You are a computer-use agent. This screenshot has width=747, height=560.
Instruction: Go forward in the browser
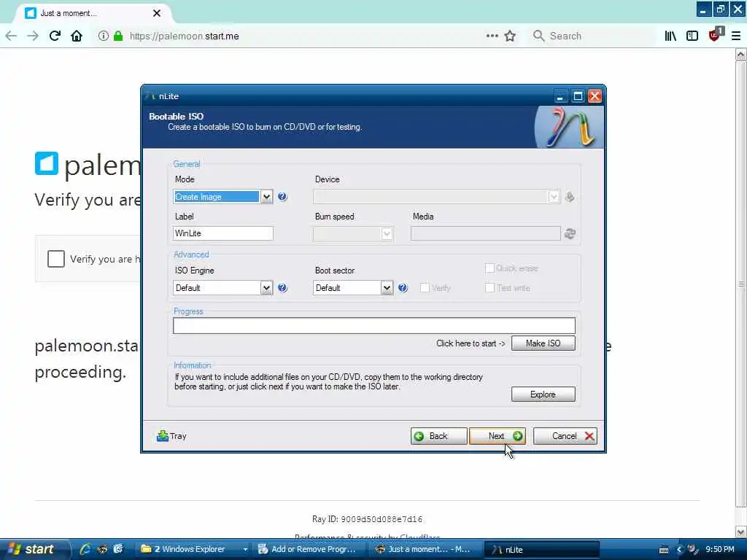click(x=33, y=36)
